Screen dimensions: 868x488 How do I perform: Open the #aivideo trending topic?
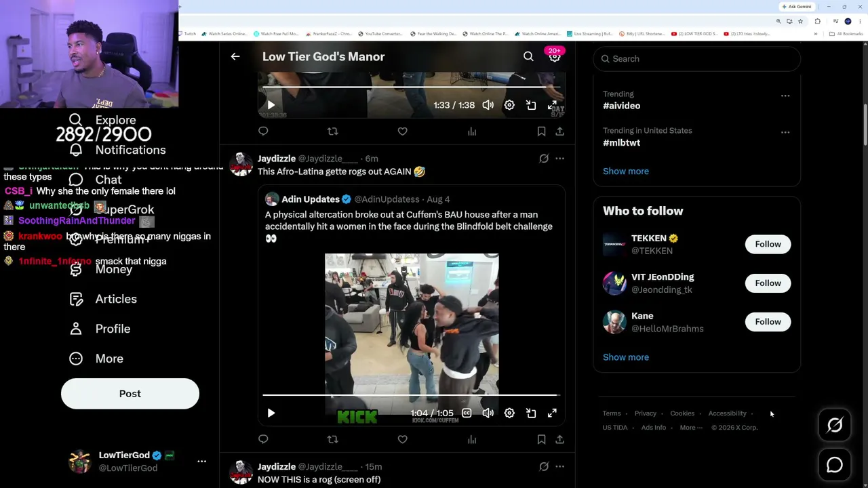tap(621, 106)
